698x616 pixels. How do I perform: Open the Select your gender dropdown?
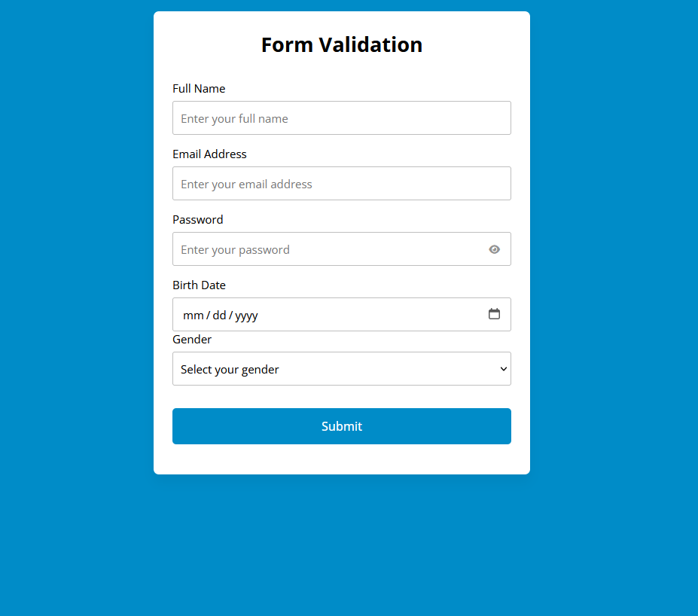(341, 369)
